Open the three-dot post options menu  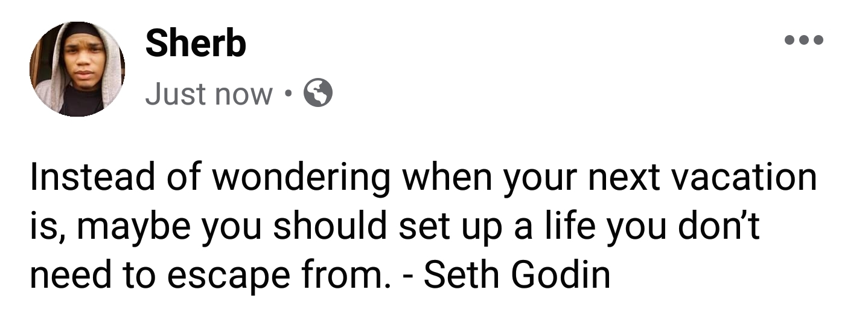point(803,41)
